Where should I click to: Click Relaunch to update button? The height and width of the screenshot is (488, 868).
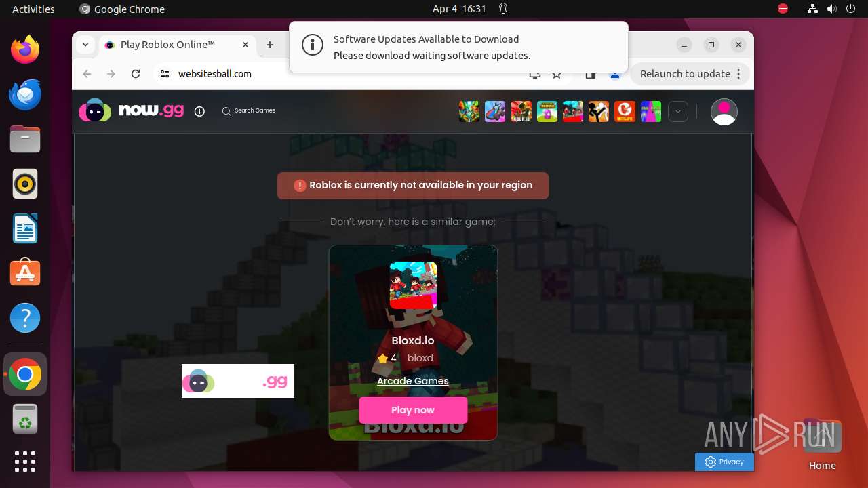tap(685, 74)
